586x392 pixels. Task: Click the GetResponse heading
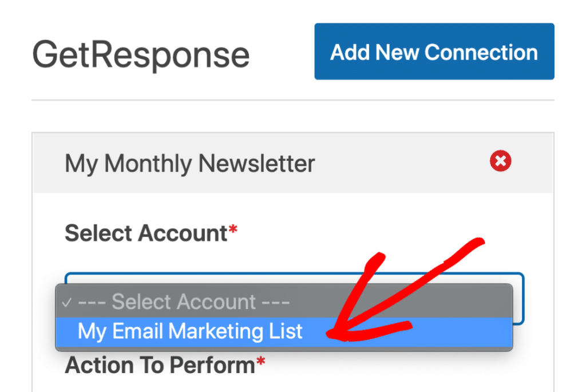[141, 54]
